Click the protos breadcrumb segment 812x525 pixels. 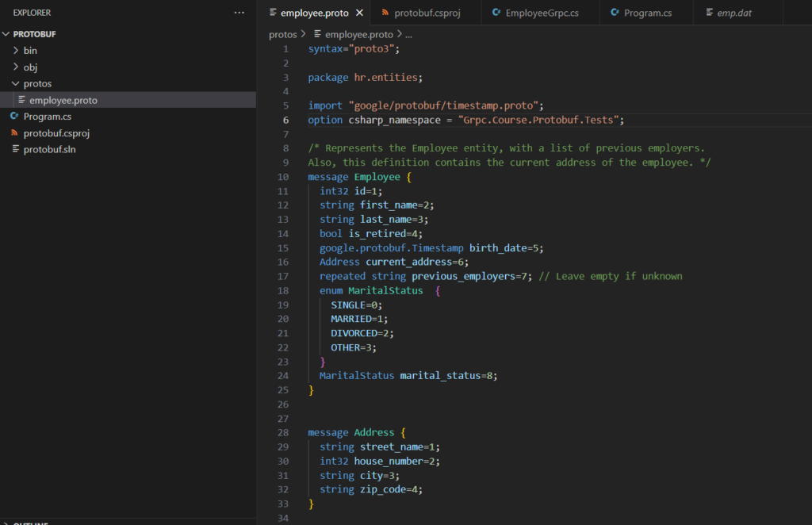click(x=282, y=35)
